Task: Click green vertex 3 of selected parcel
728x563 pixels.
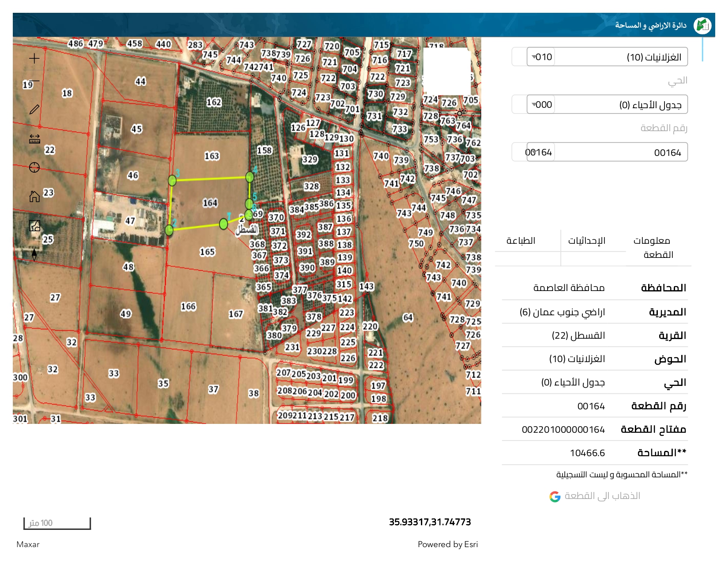Action: click(172, 180)
